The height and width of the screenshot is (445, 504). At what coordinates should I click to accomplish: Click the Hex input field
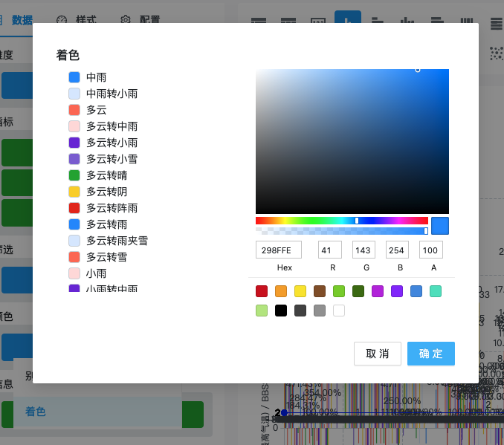(x=279, y=250)
